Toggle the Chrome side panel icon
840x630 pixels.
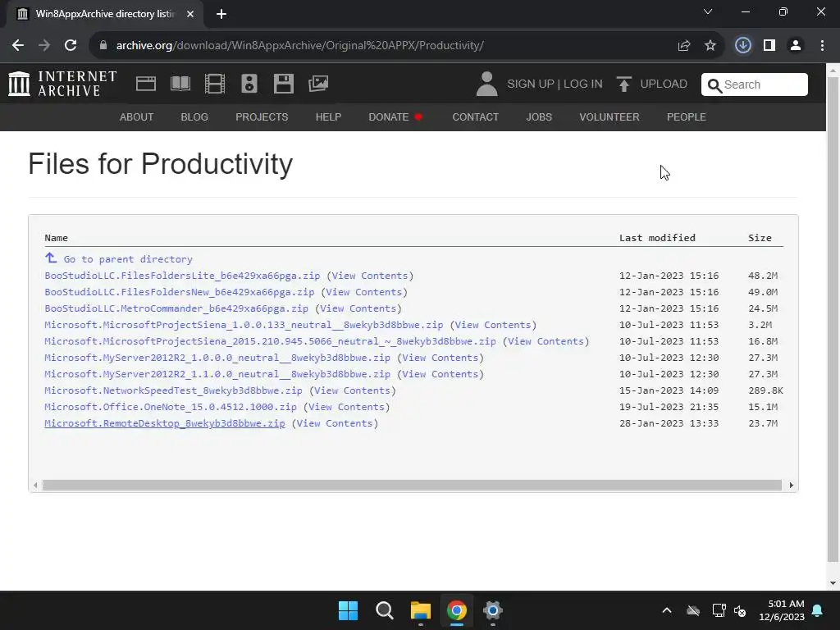tap(769, 46)
